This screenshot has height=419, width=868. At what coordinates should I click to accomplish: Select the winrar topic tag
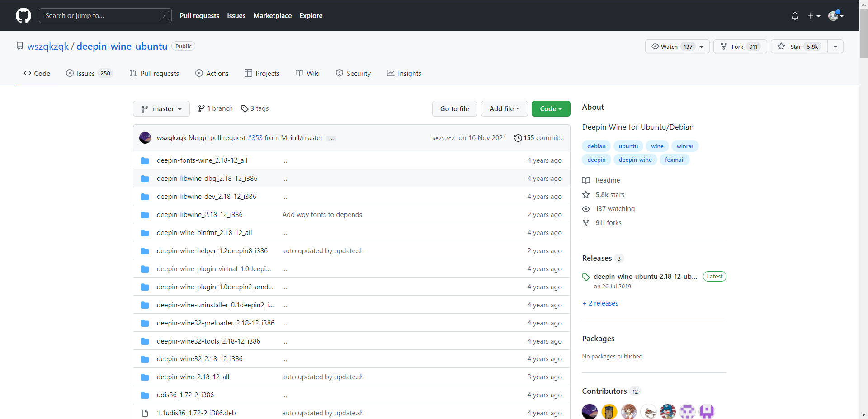point(685,146)
